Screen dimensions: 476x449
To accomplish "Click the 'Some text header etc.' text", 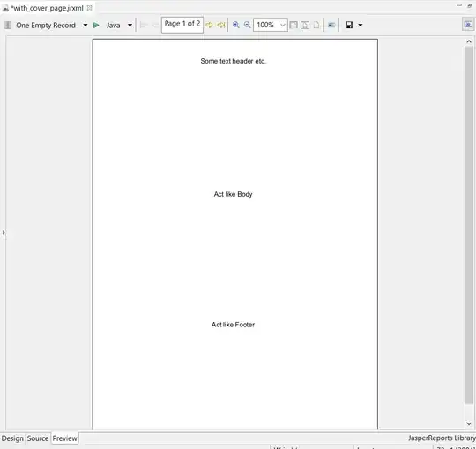I will [233, 61].
